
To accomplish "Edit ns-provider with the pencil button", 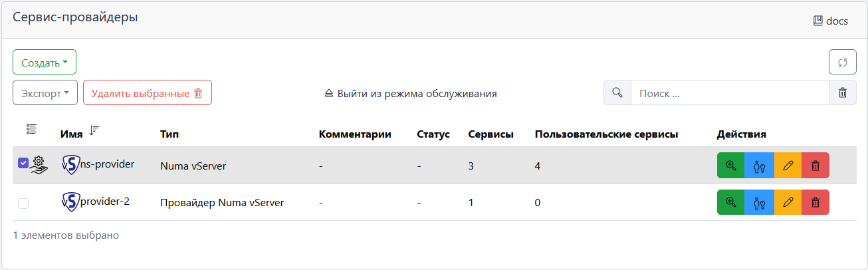I will [x=788, y=166].
